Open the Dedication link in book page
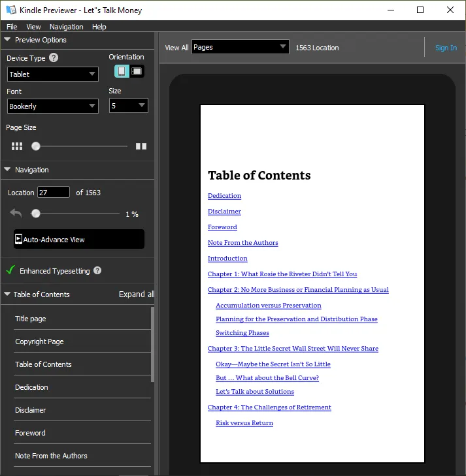 coord(224,196)
